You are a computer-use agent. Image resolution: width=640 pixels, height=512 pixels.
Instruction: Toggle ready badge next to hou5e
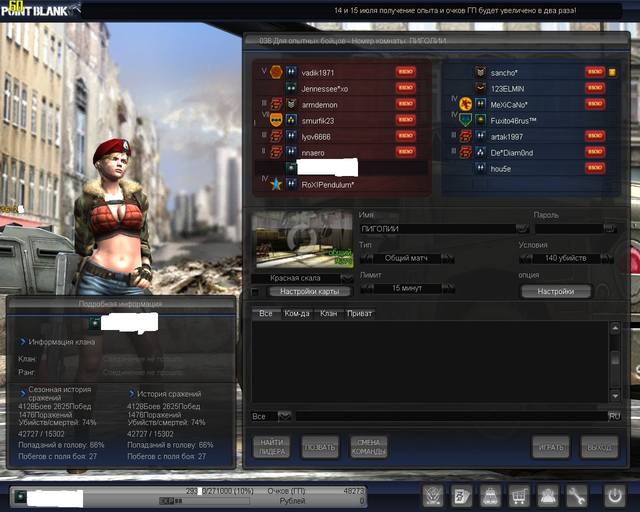click(595, 168)
